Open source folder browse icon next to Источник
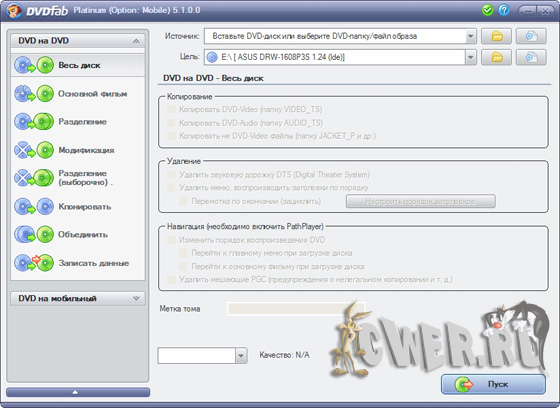 pos(496,36)
